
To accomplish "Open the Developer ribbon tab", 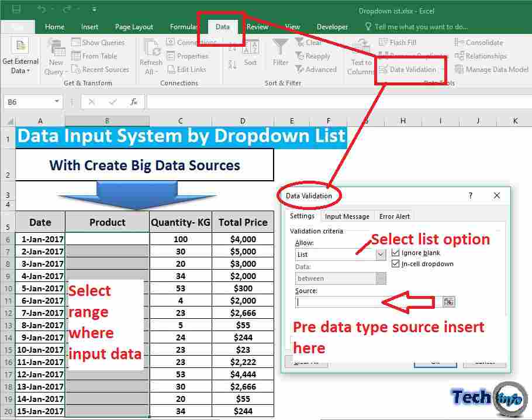I will 332,26.
